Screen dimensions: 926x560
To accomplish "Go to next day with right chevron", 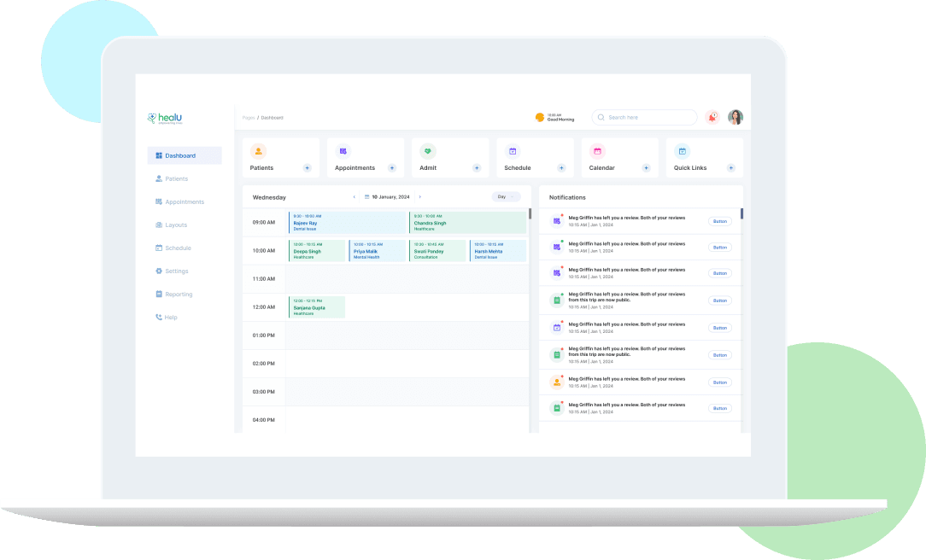I will coord(419,197).
